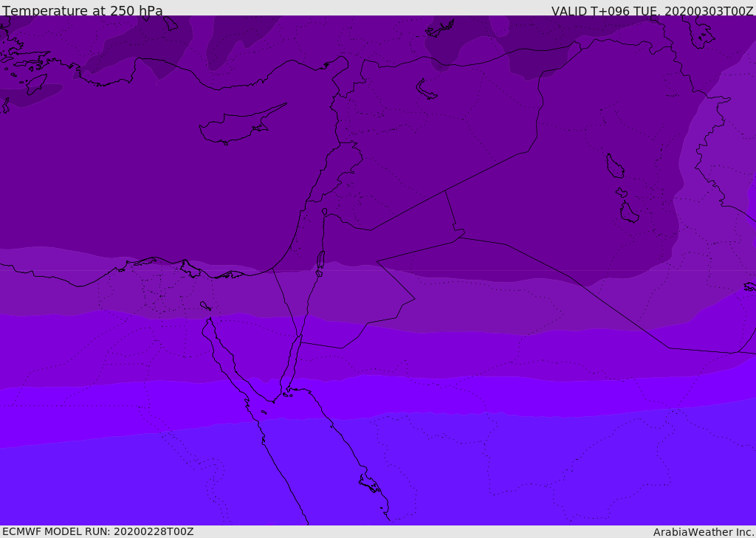Click the ArabiaWeather Inc credit text
Image resolution: width=756 pixels, height=538 pixels.
704,532
